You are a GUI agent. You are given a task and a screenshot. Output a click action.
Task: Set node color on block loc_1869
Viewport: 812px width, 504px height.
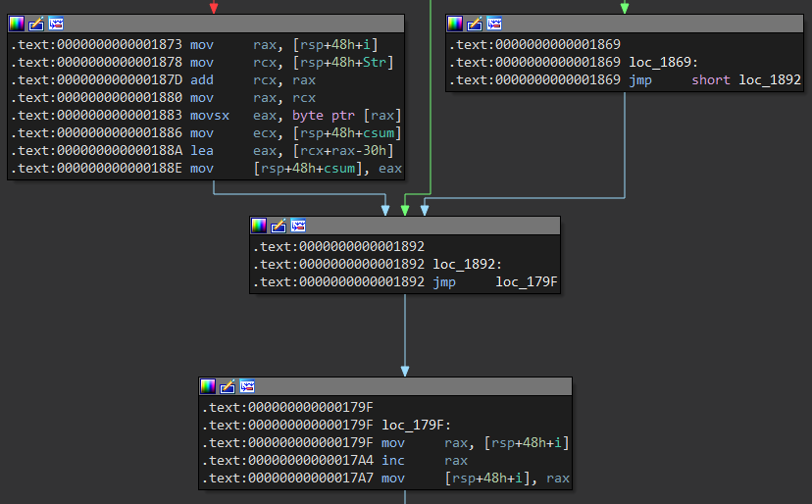(x=455, y=24)
